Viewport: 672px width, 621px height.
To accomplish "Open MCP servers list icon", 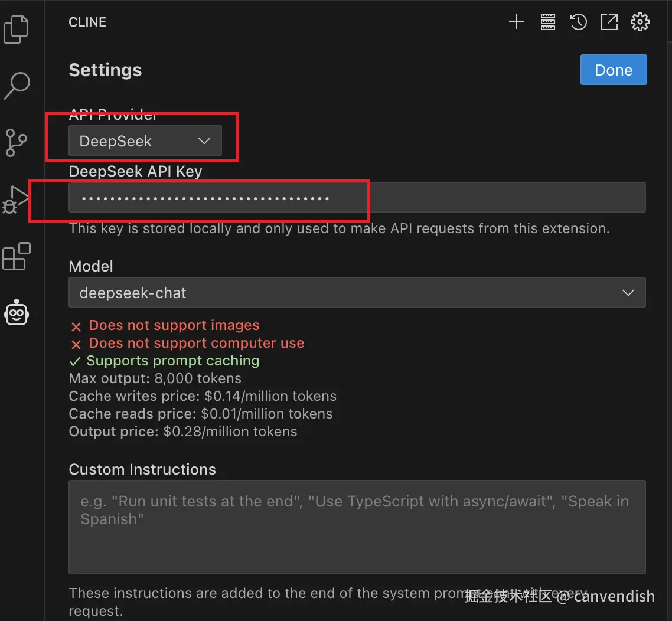I will point(548,22).
